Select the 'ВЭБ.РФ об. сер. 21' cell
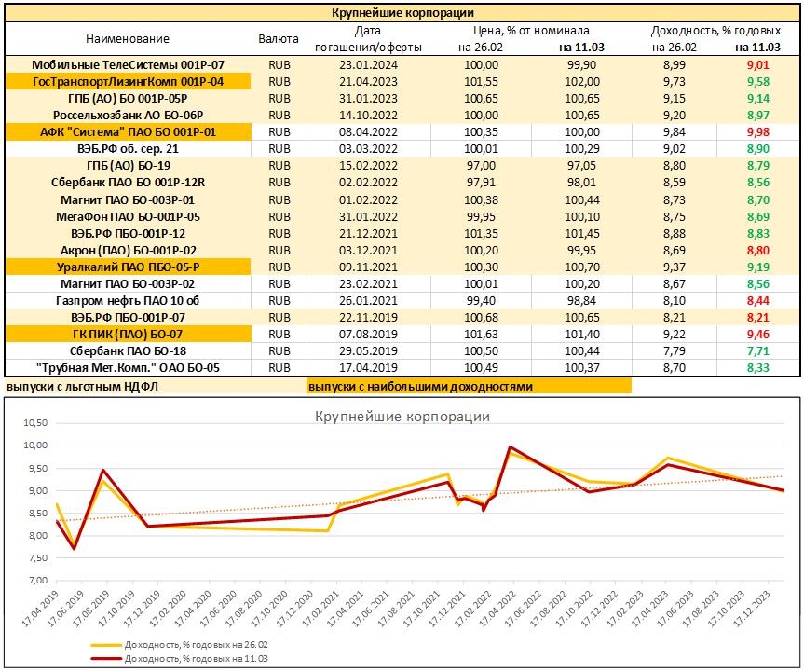 point(128,149)
